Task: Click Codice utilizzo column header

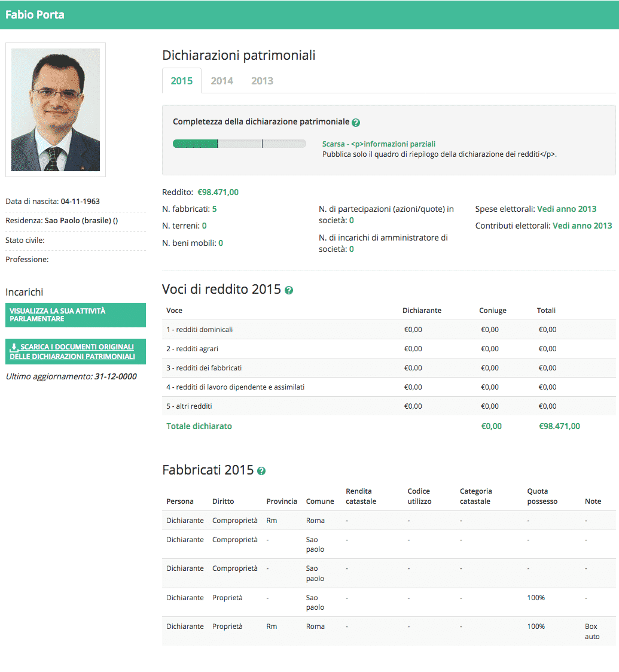Action: coord(419,496)
